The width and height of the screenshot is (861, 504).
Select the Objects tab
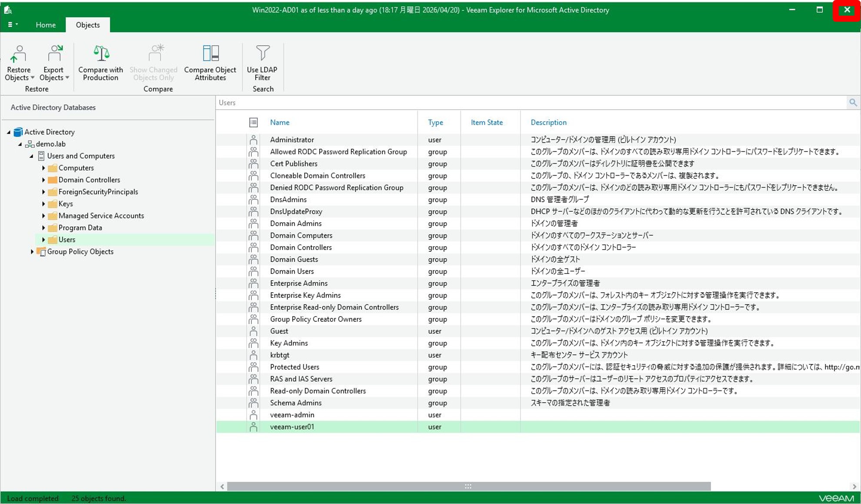coord(88,25)
